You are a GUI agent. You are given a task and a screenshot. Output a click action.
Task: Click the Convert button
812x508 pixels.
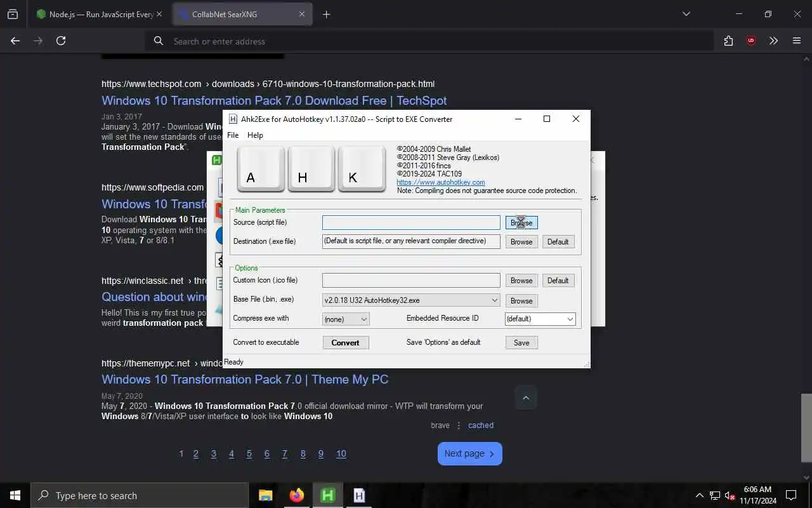click(x=346, y=343)
